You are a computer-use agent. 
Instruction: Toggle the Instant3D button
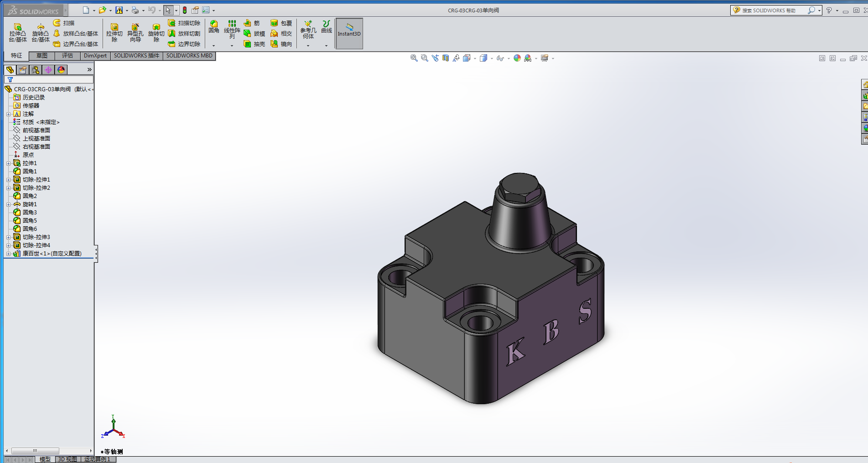click(349, 33)
